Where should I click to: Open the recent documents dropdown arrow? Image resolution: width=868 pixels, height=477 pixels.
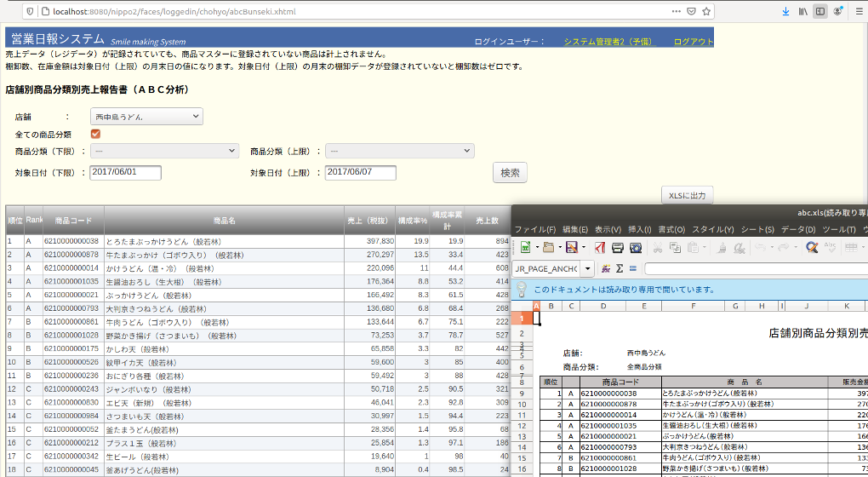click(560, 248)
